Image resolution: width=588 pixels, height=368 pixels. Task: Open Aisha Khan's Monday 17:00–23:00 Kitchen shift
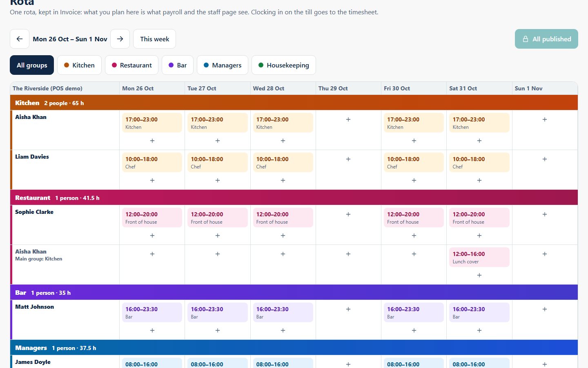point(152,123)
